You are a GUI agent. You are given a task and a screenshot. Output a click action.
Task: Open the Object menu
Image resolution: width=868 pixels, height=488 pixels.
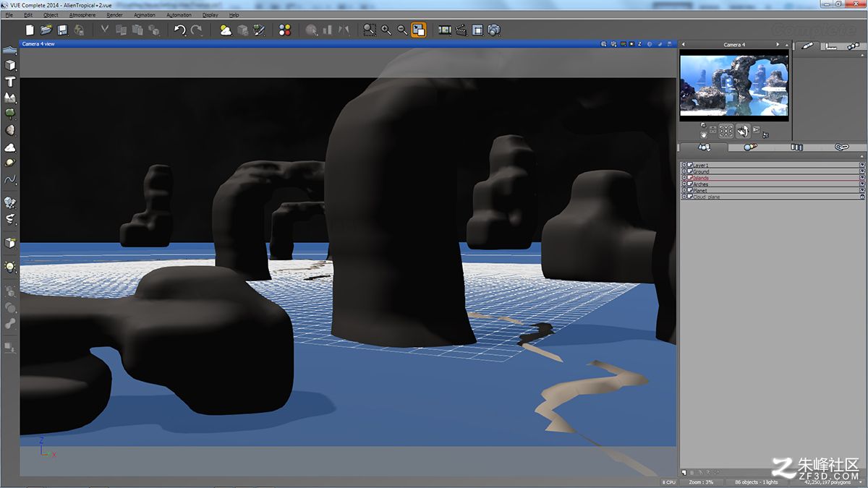pyautogui.click(x=51, y=15)
